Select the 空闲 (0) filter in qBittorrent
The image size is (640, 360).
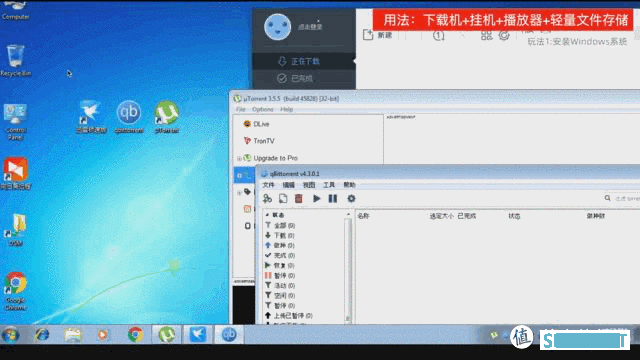pyautogui.click(x=284, y=296)
